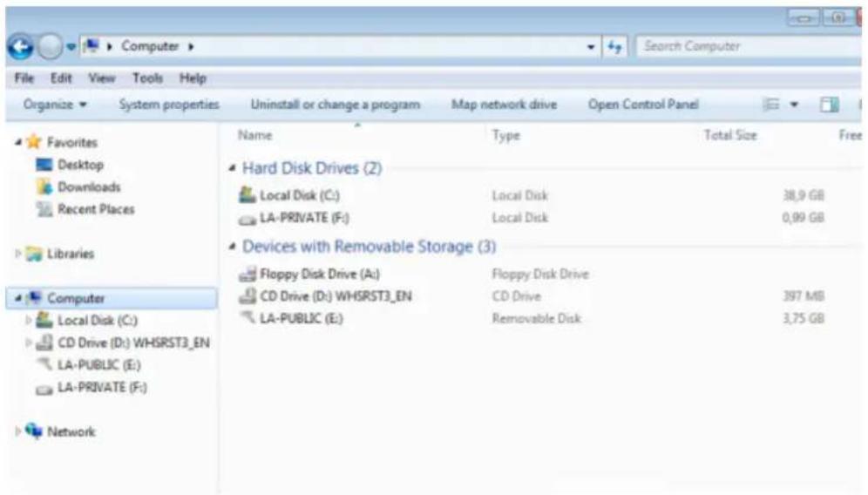
Task: Open the recent pages dropdown arrow
Action: tap(71, 48)
